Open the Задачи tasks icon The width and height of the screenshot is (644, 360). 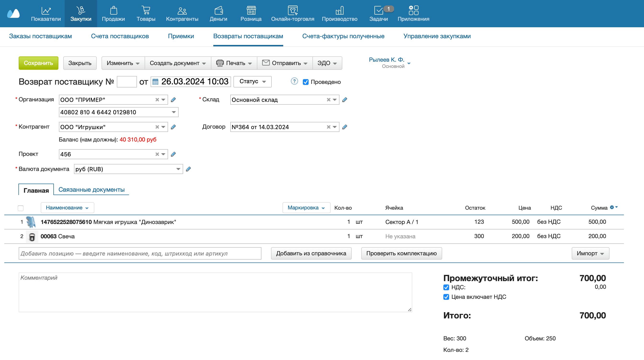tap(378, 11)
